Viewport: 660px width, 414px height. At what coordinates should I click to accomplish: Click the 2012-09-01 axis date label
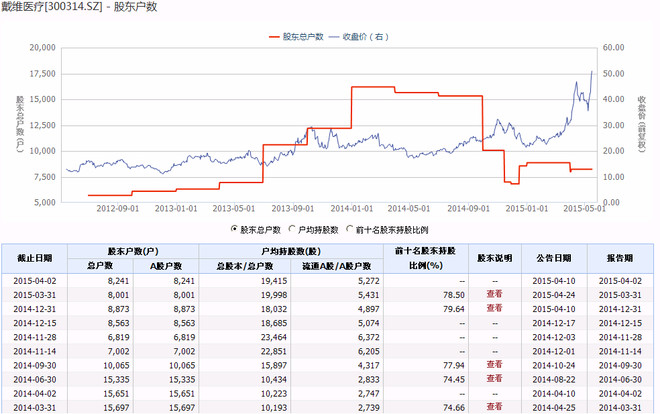(117, 209)
